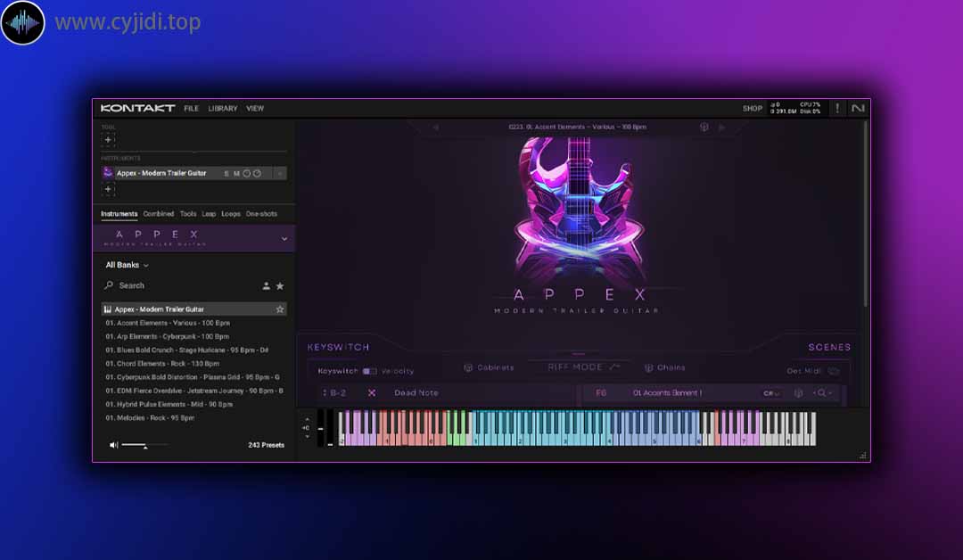This screenshot has width=963, height=560.
Task: Switch to the Tools tab
Action: [188, 214]
